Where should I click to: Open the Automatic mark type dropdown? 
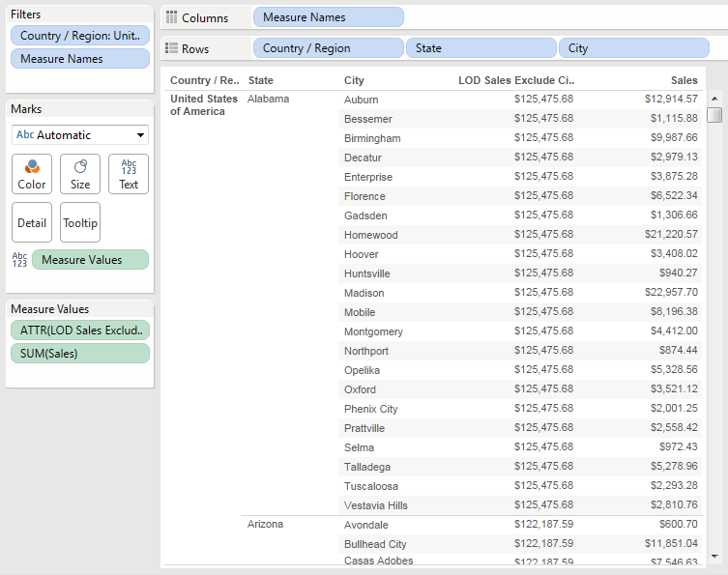coord(80,135)
